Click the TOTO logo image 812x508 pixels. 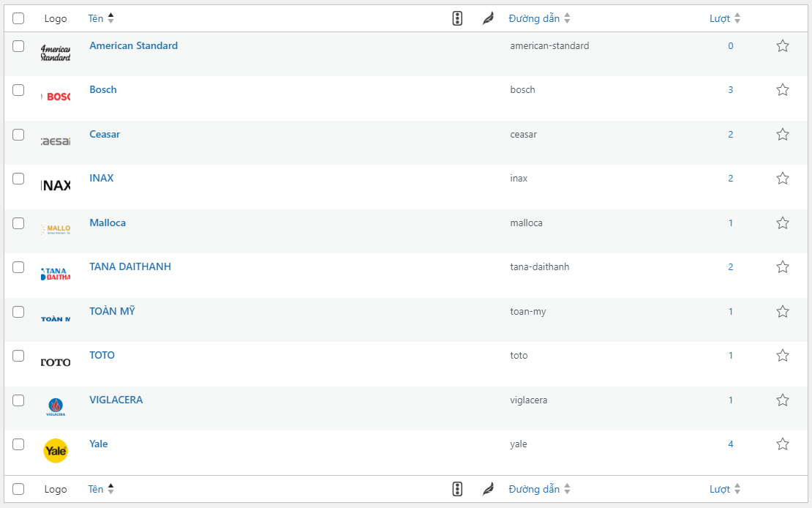[x=56, y=362]
